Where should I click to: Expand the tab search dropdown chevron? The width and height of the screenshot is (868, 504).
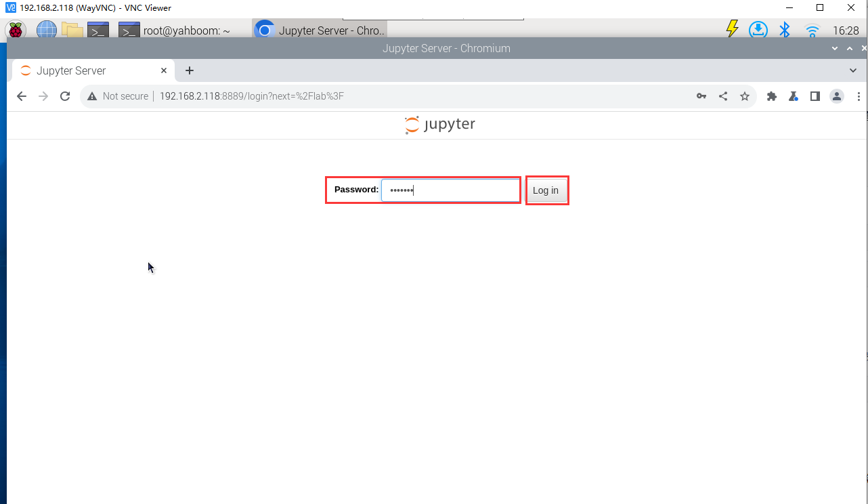point(853,70)
